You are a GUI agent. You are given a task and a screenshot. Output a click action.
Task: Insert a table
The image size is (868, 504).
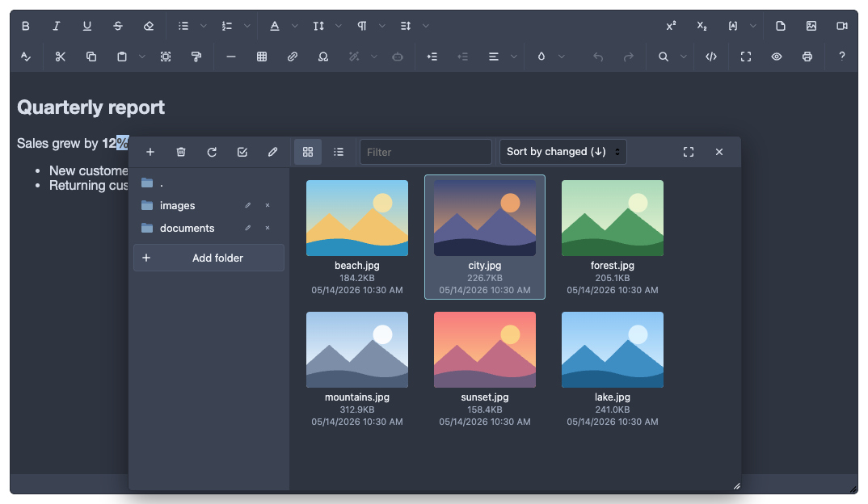262,57
